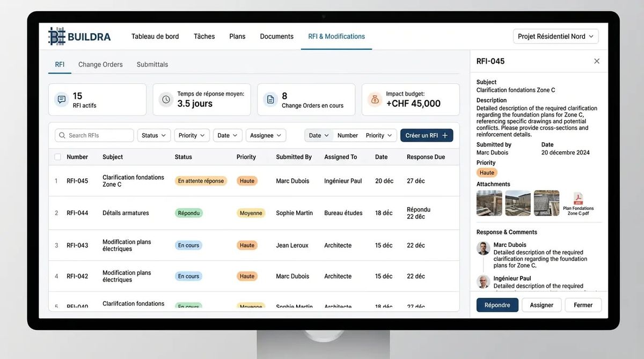The image size is (644, 359).
Task: Click the budget impact money bag icon
Action: [x=374, y=99]
